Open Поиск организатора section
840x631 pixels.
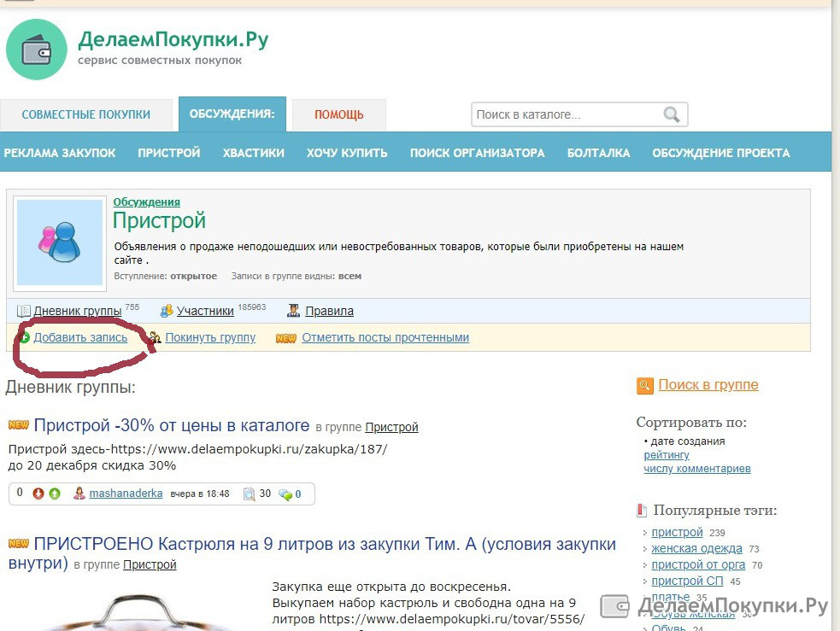(x=478, y=153)
